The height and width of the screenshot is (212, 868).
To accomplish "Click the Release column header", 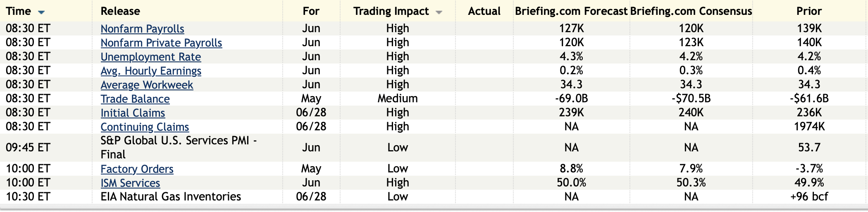I will (120, 11).
